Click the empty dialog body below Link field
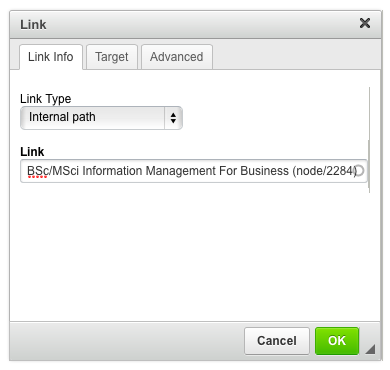The width and height of the screenshot is (390, 370). coord(195,253)
